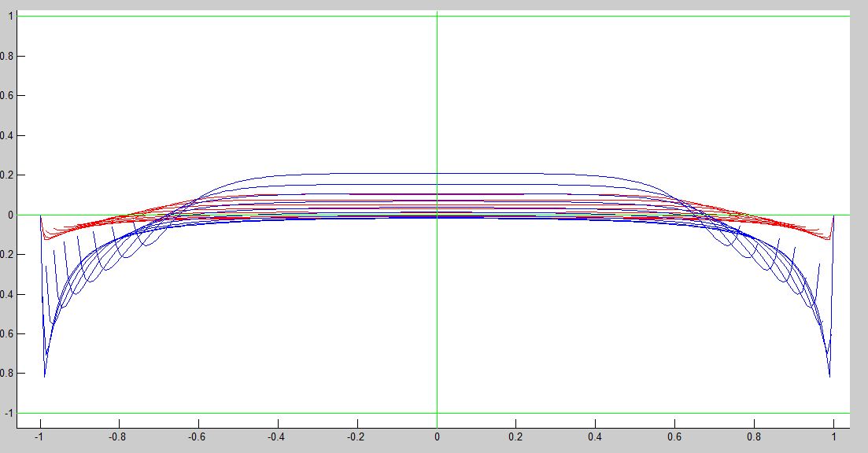Click the red curve's dip near the left edge

[47, 238]
